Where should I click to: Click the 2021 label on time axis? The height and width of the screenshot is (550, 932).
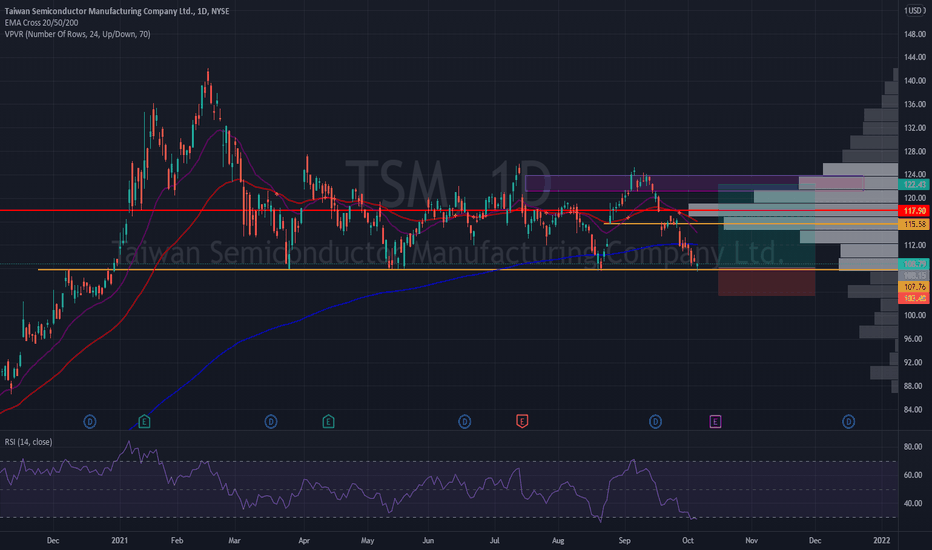(119, 540)
